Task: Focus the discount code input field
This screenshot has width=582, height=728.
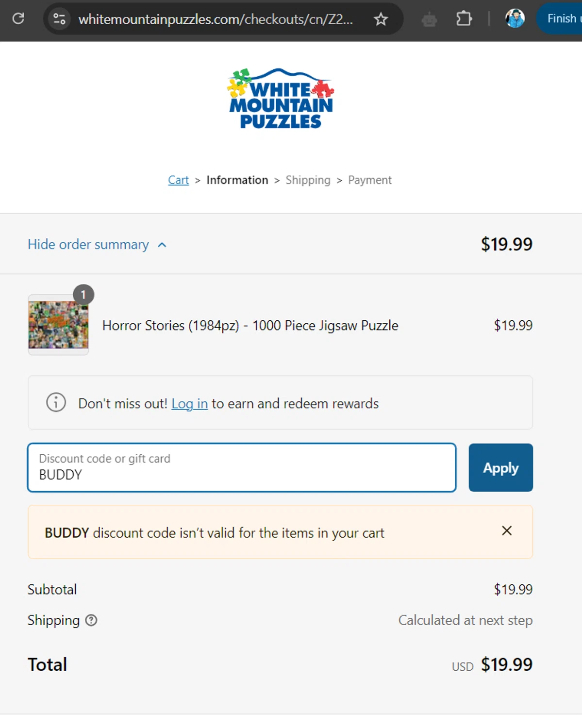Action: tap(242, 468)
